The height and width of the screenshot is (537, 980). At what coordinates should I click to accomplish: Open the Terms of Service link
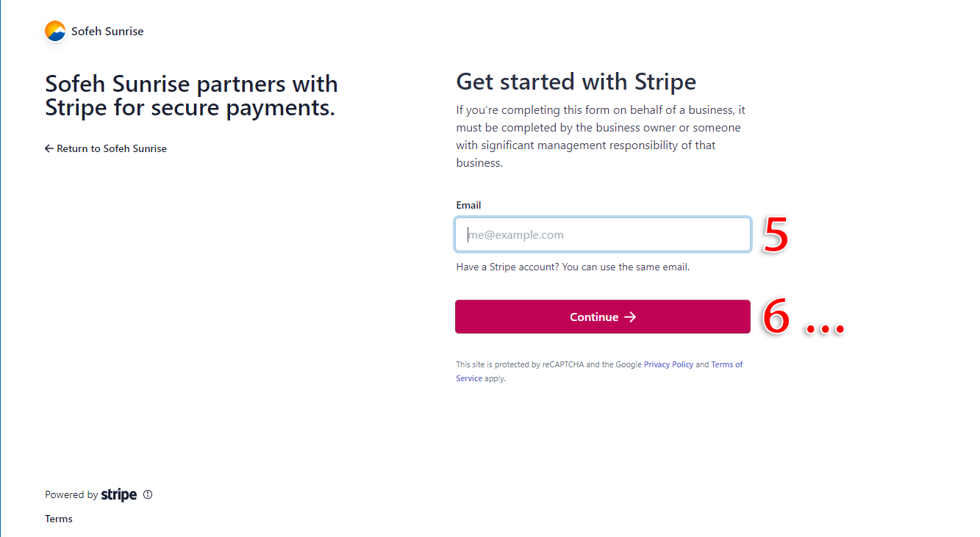click(726, 364)
